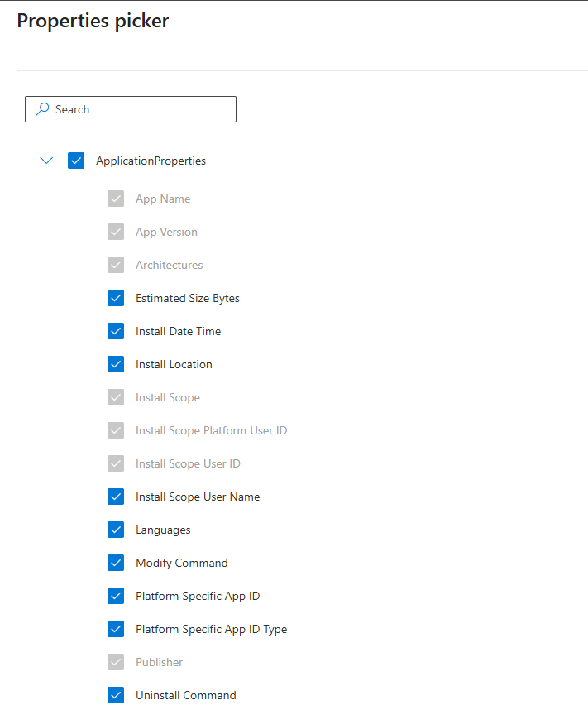Click the App Name label

pyautogui.click(x=163, y=199)
